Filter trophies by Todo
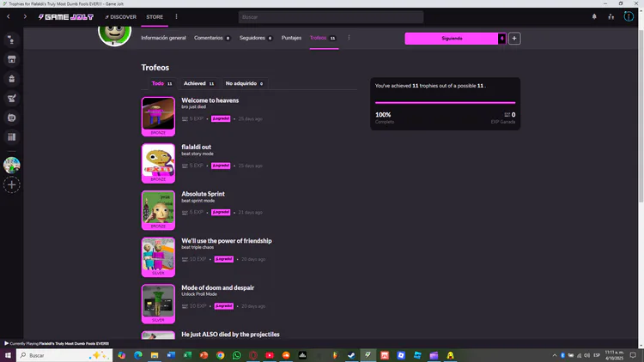 click(x=161, y=83)
